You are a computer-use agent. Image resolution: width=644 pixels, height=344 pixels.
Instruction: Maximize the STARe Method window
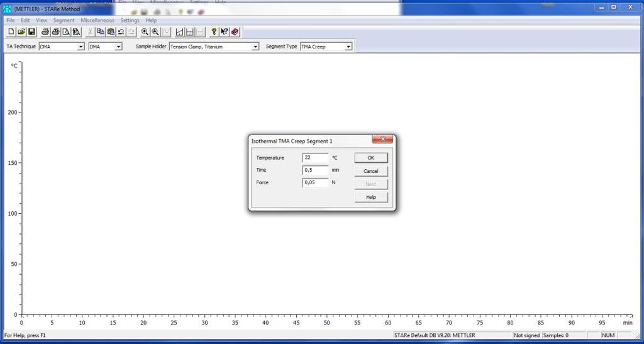tap(614, 7)
